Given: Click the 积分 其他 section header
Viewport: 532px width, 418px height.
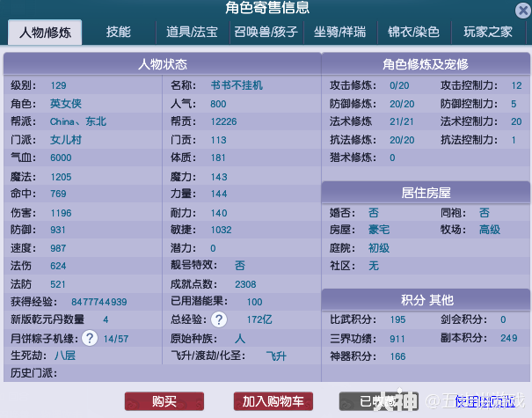Looking at the screenshot, I should point(426,300).
